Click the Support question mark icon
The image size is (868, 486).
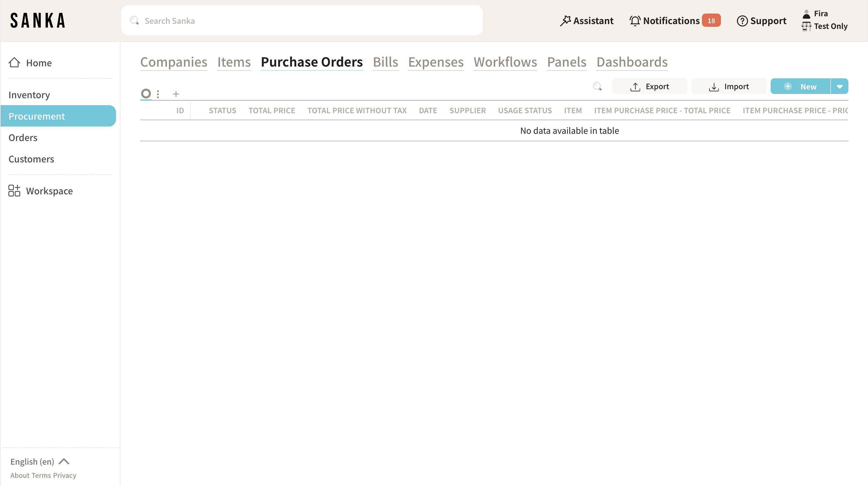point(742,21)
